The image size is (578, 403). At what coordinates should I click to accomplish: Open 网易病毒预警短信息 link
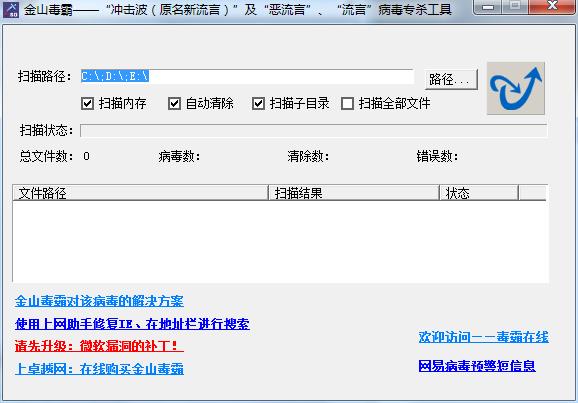point(477,366)
